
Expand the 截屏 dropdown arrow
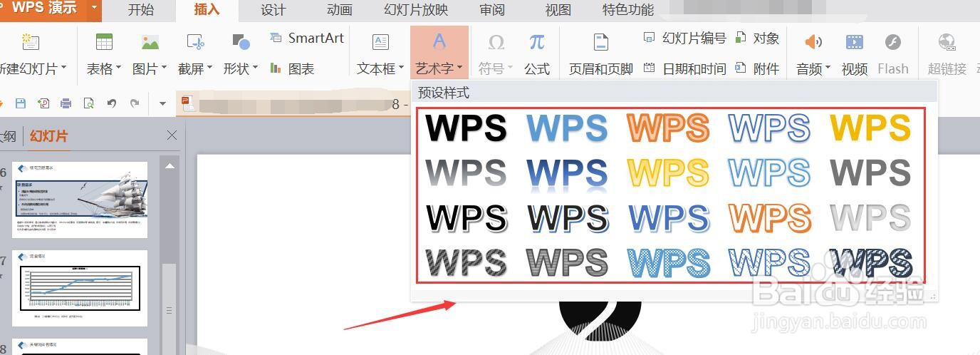[209, 68]
